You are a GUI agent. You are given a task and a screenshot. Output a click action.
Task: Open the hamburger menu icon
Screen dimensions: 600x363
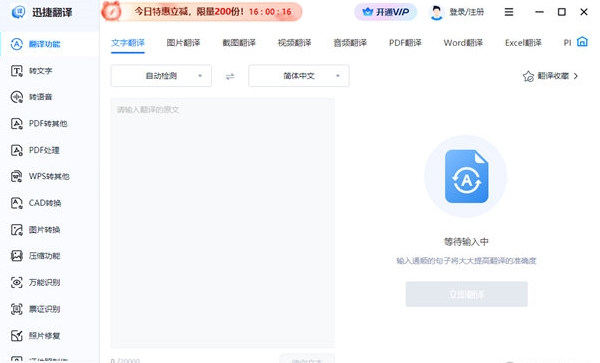(509, 12)
